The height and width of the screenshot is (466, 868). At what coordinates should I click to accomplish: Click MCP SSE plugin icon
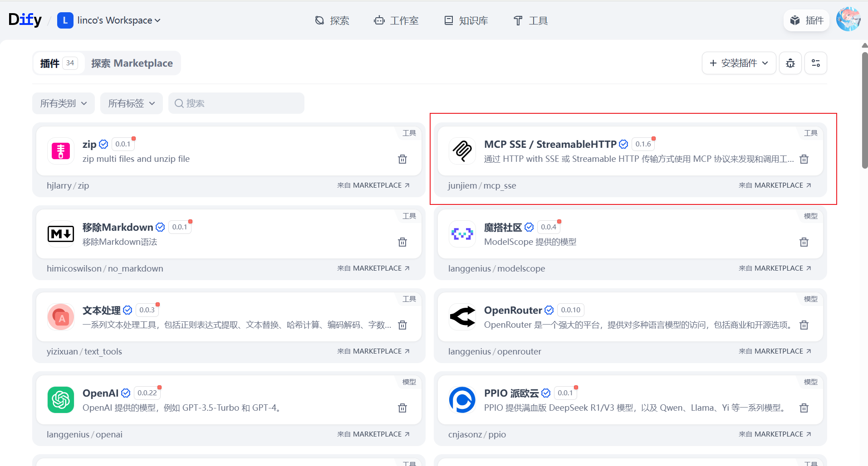(x=462, y=151)
